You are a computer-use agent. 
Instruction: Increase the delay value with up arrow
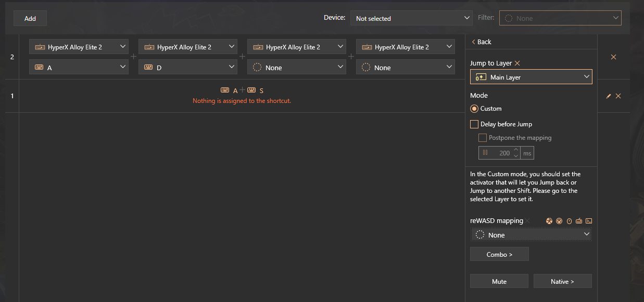coord(516,150)
